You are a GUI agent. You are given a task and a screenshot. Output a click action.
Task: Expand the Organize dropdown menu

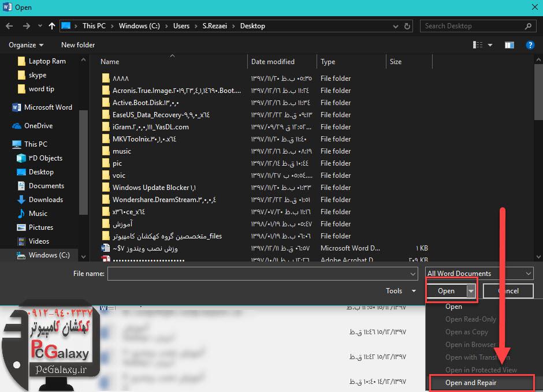(26, 45)
